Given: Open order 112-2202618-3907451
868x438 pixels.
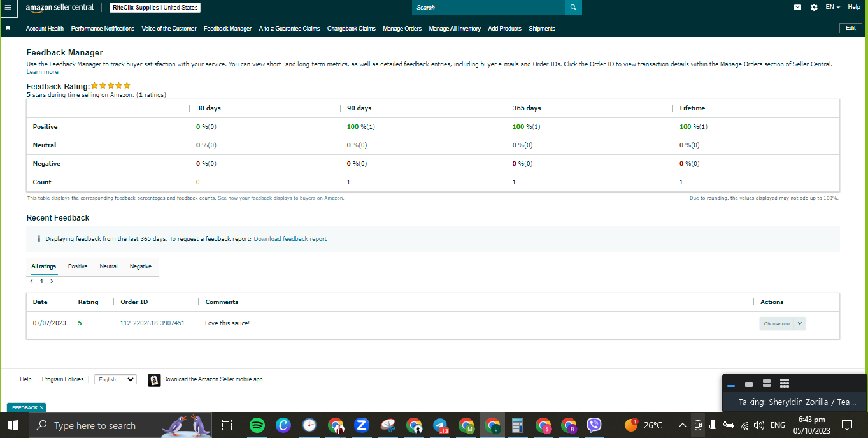Looking at the screenshot, I should tap(152, 323).
